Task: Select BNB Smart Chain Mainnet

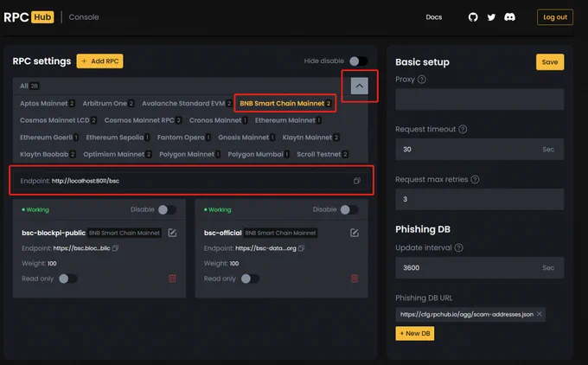Action: [x=285, y=104]
